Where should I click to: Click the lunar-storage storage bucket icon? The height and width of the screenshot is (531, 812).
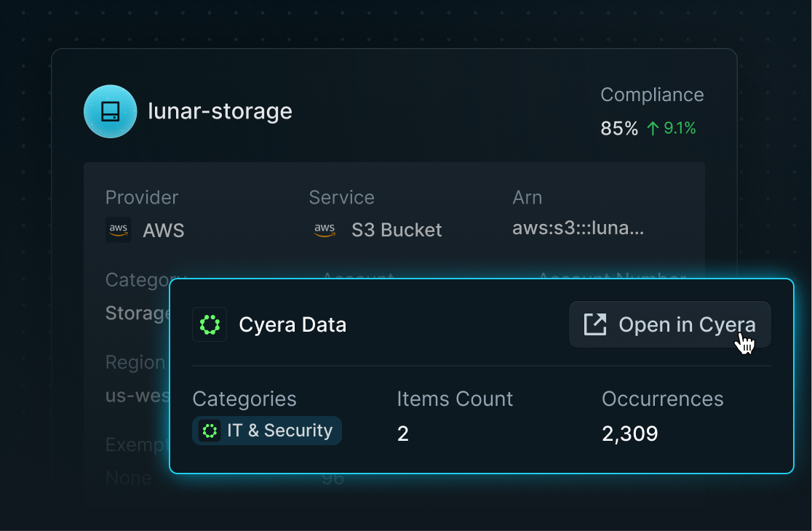tap(111, 111)
